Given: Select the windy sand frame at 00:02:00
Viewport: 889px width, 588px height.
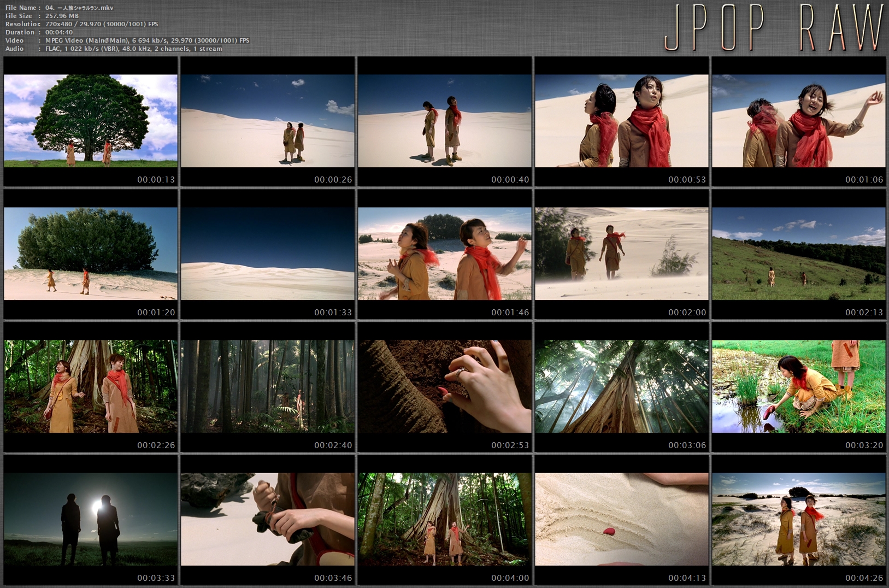Looking at the screenshot, I should pos(622,254).
